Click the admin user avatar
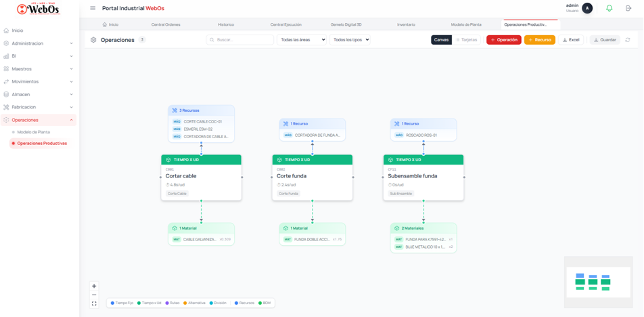 tap(587, 8)
